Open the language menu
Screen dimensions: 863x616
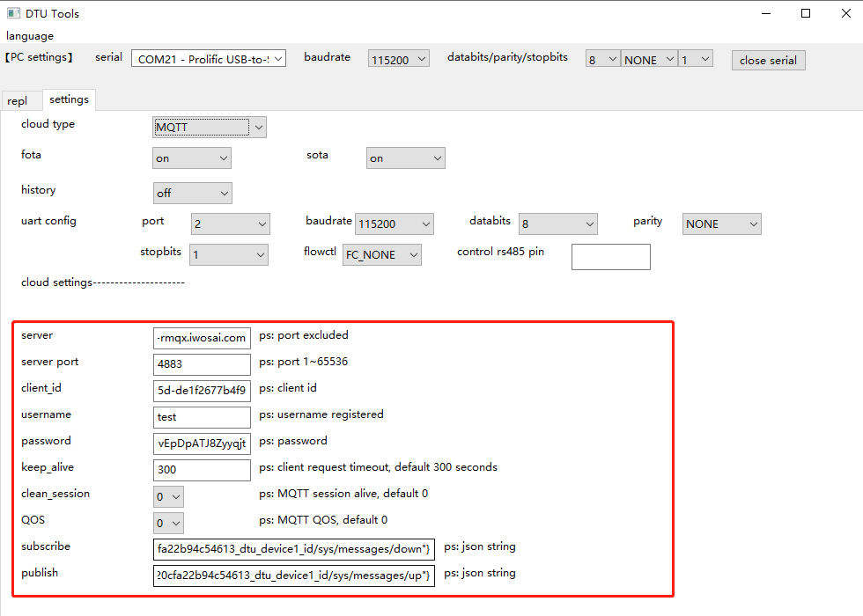30,35
